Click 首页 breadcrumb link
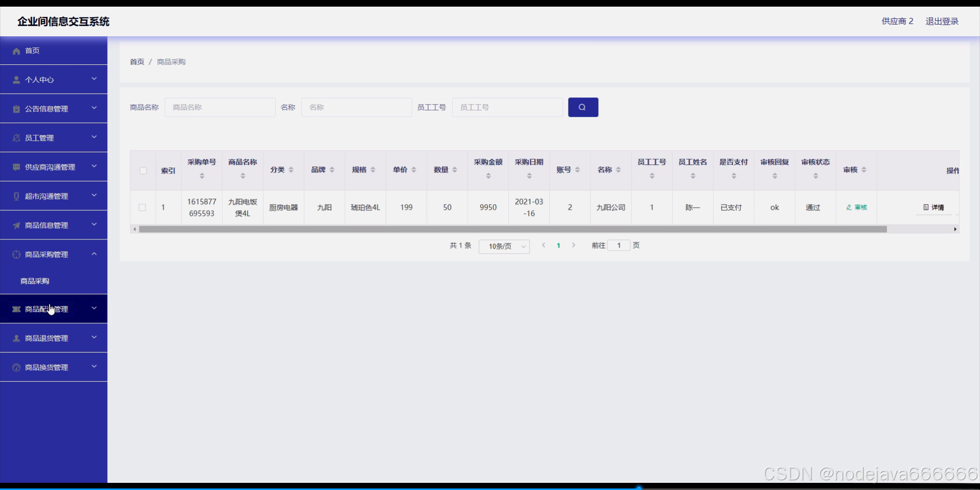 137,62
